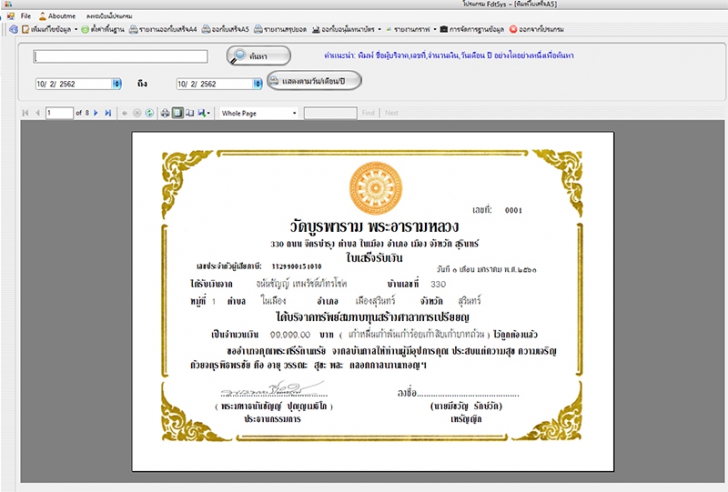The image size is (728, 492).
Task: Click the tax ID number 1129900151010
Action: pos(296,266)
